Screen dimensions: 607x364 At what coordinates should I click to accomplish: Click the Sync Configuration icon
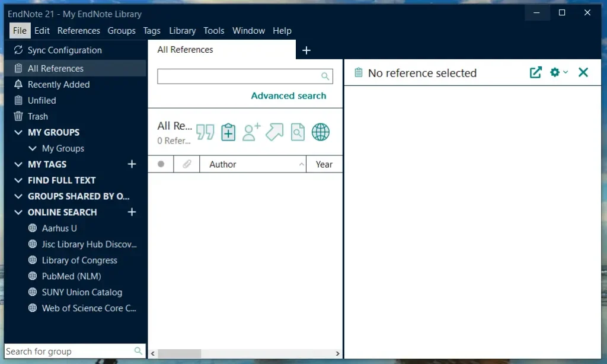coord(18,50)
